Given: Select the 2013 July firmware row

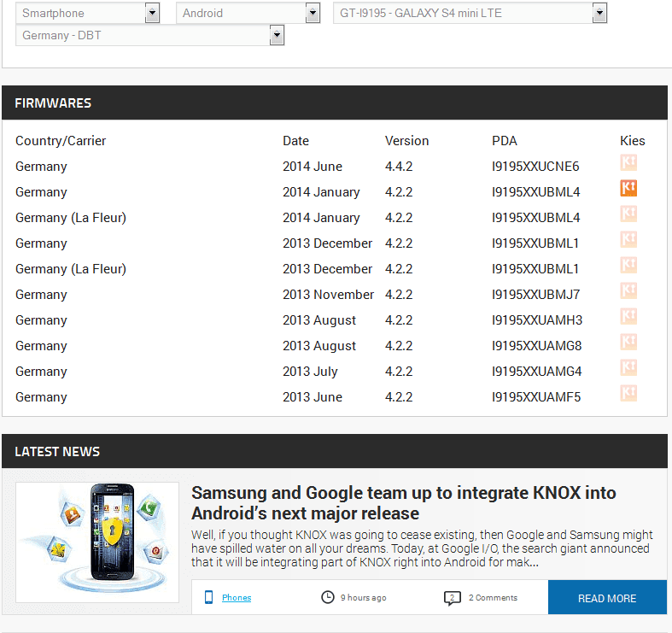Looking at the screenshot, I should pos(334,372).
